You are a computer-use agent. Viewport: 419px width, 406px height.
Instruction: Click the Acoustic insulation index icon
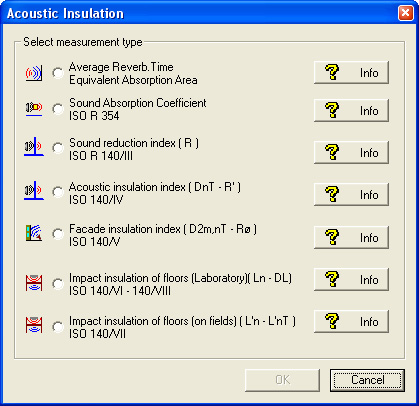pos(34,191)
